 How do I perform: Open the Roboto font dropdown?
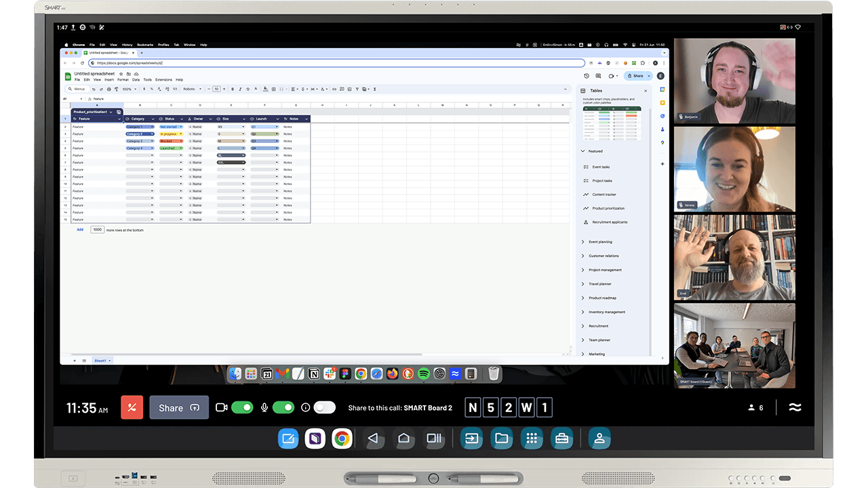pyautogui.click(x=192, y=89)
